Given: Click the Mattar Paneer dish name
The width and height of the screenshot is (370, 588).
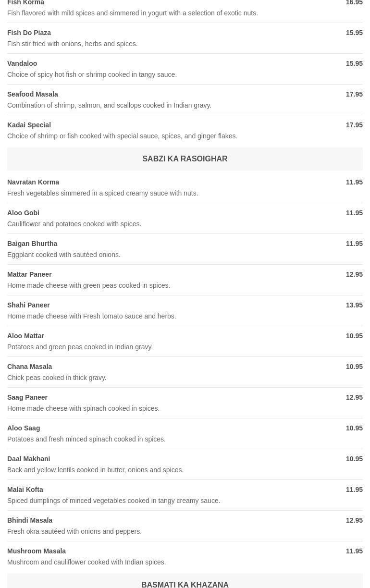Looking at the screenshot, I should click(x=29, y=274).
